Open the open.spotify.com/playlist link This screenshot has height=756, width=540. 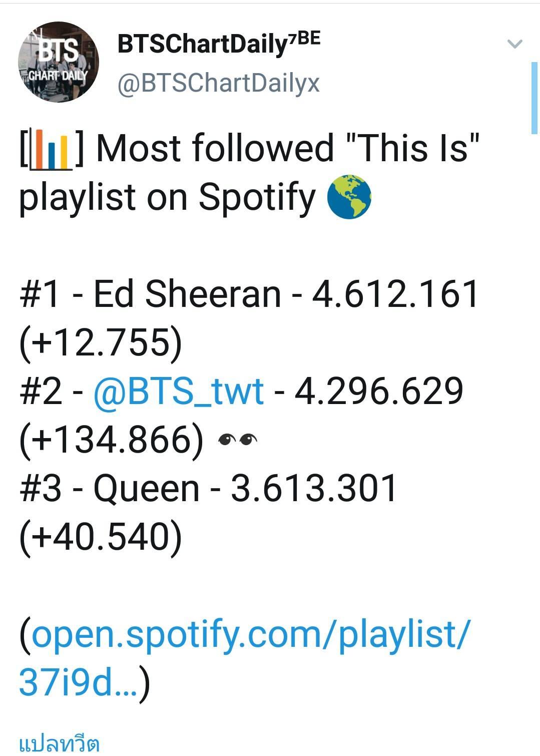click(x=251, y=635)
